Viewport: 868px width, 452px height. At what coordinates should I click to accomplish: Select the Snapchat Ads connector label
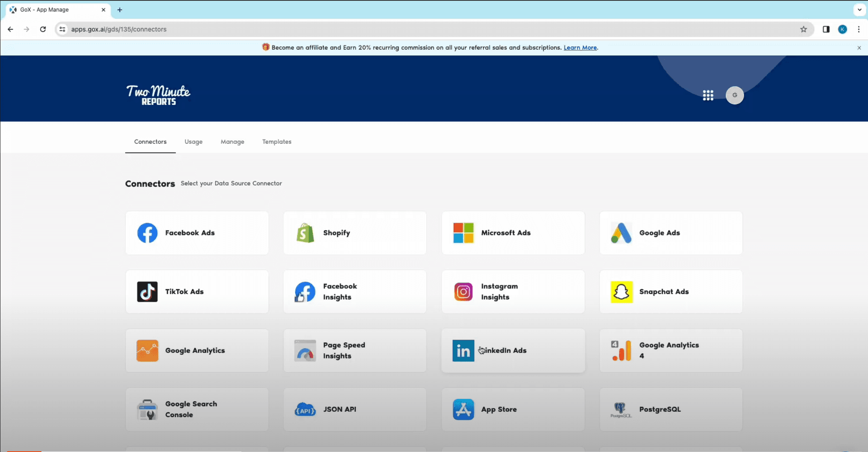point(664,292)
